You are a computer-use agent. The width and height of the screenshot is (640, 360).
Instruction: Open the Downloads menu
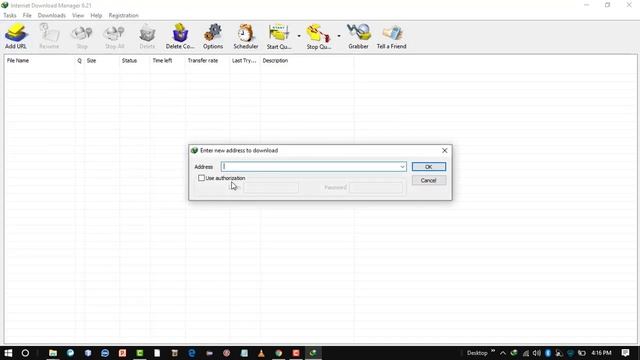pos(51,16)
